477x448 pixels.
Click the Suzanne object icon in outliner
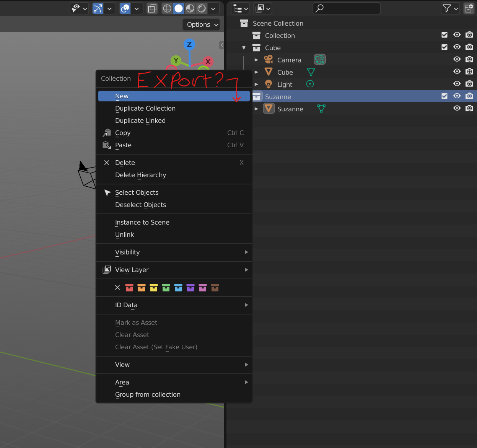tap(269, 109)
